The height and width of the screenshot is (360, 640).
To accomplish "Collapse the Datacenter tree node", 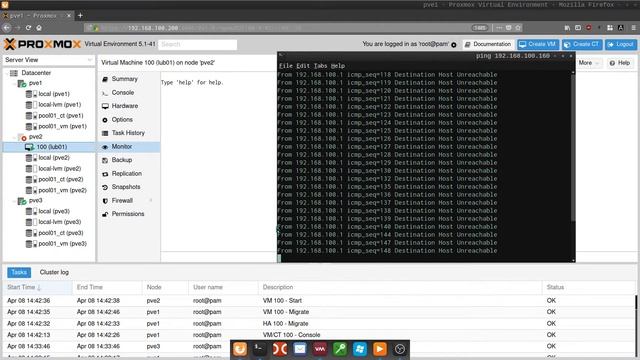I will coord(7,73).
